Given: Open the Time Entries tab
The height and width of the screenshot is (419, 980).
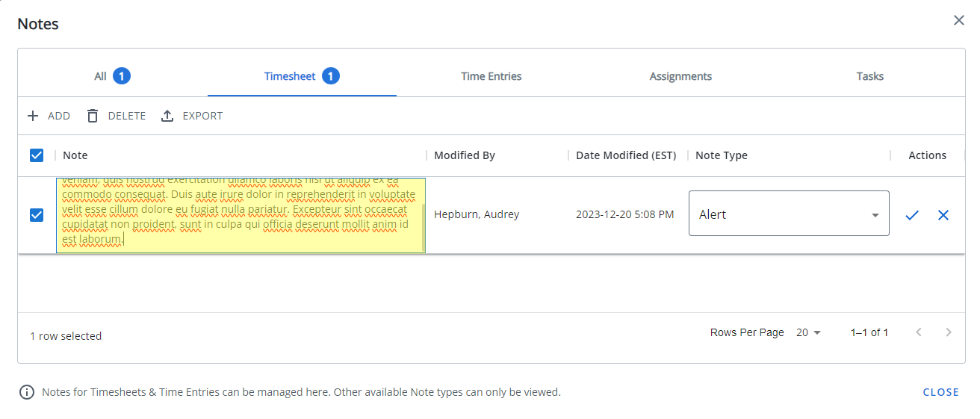Looking at the screenshot, I should (491, 76).
